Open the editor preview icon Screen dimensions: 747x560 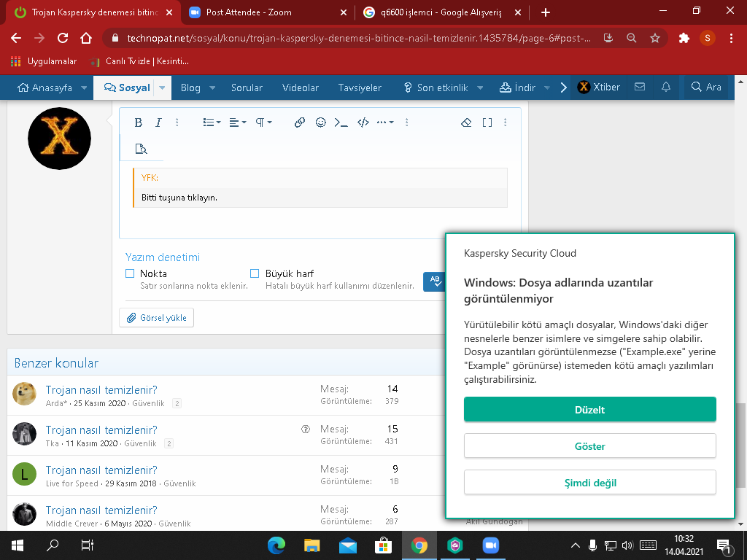pos(141,149)
